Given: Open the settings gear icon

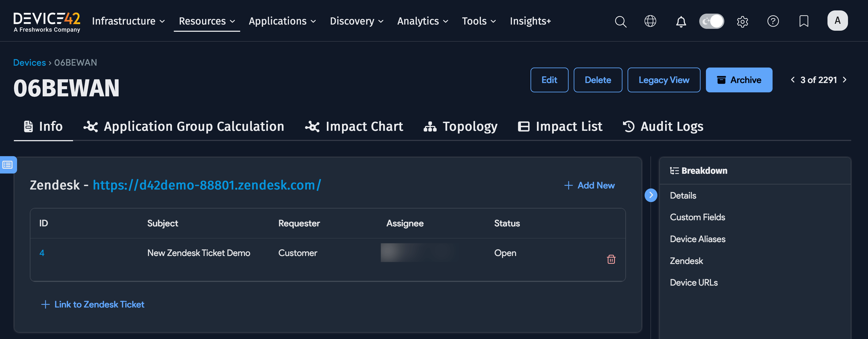Looking at the screenshot, I should (742, 21).
